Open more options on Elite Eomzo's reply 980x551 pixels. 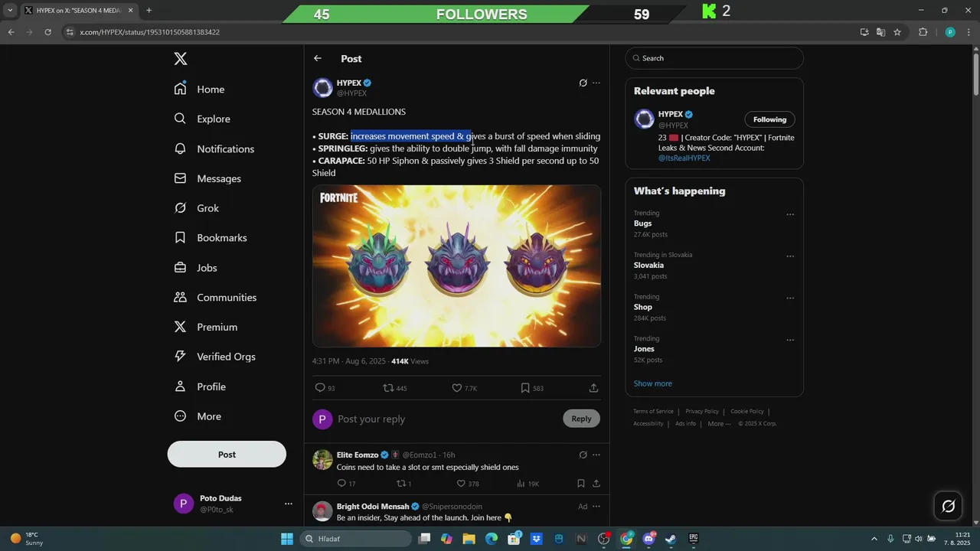(x=596, y=455)
